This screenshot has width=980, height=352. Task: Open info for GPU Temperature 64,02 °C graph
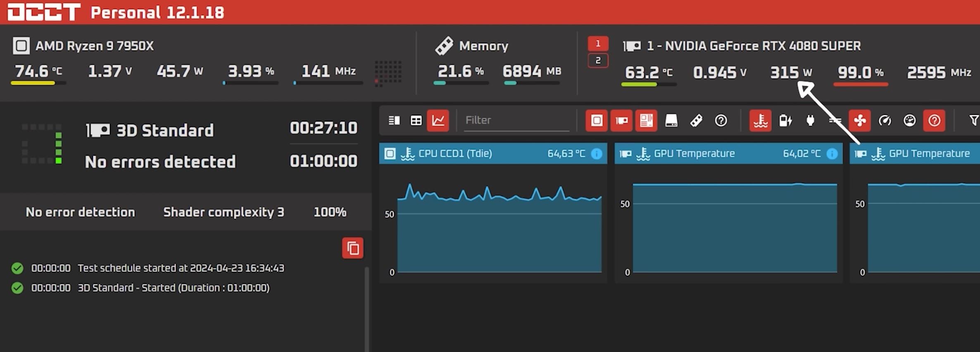[832, 154]
